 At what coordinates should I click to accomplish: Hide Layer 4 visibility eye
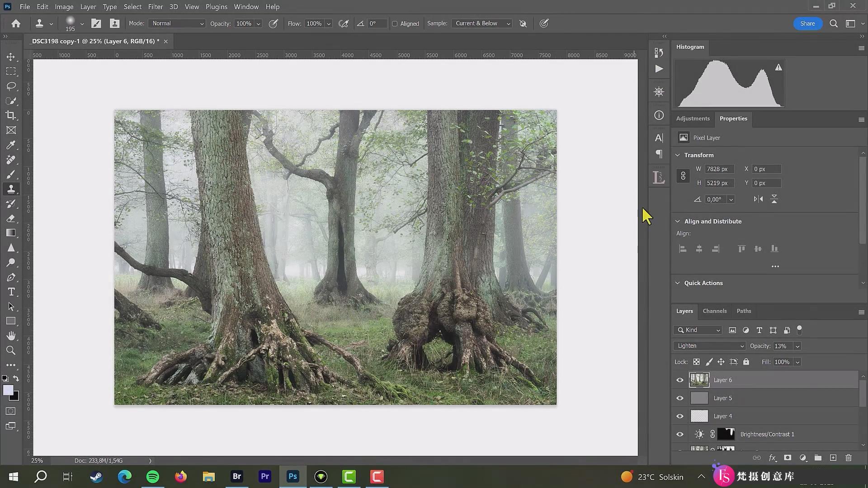[680, 416]
